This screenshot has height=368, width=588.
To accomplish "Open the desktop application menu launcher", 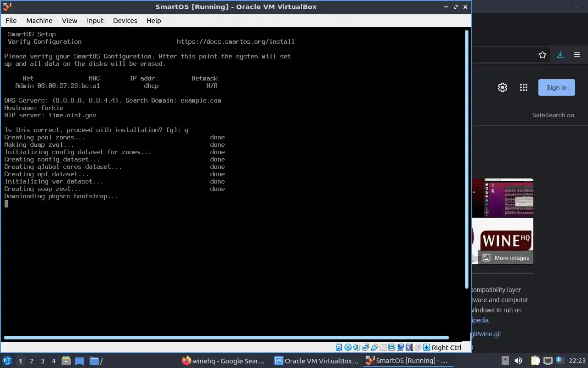I will coord(7,361).
